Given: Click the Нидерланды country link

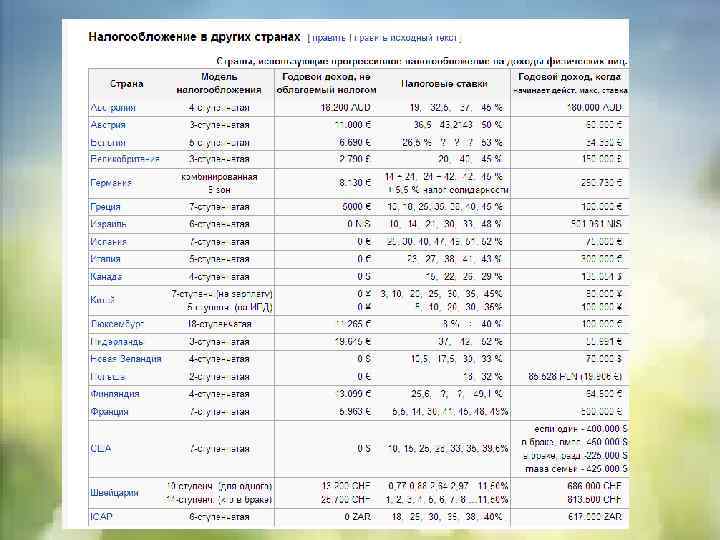Looking at the screenshot, I should click(117, 342).
